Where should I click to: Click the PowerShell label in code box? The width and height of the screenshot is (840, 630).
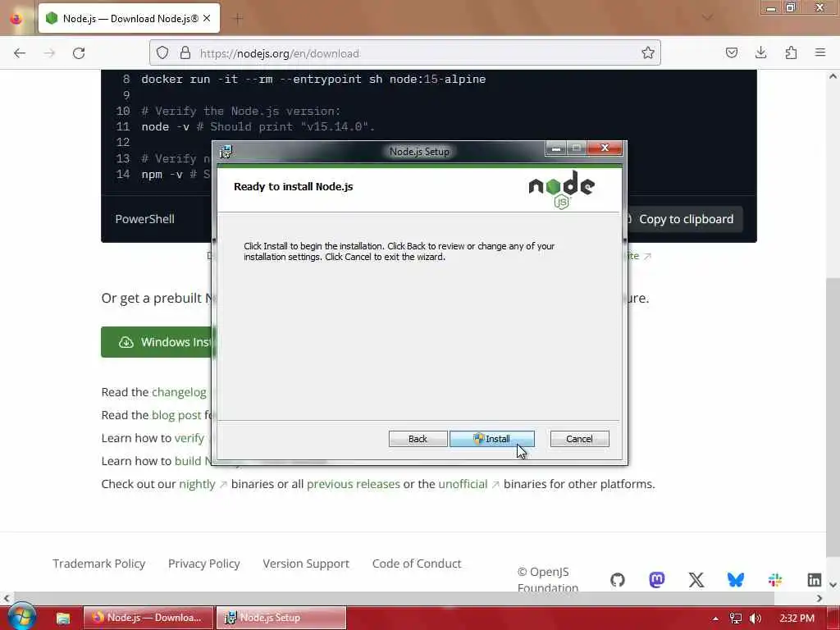144,219
